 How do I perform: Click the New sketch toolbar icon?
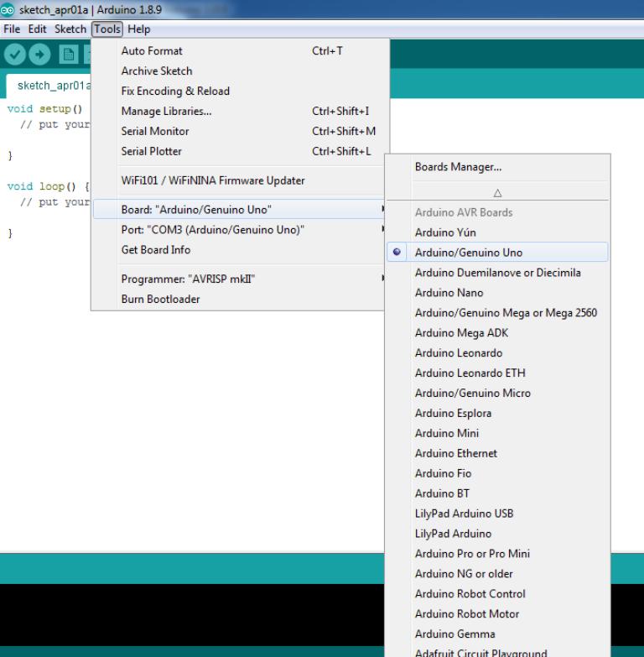(68, 55)
